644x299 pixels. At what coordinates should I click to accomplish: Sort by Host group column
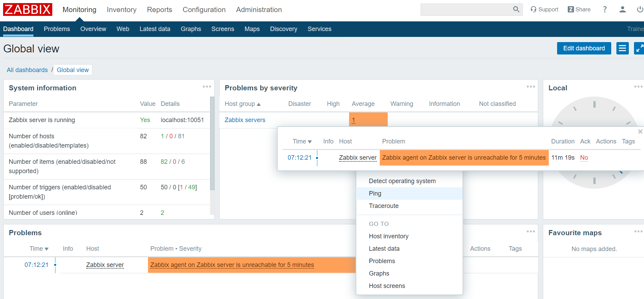pyautogui.click(x=243, y=104)
